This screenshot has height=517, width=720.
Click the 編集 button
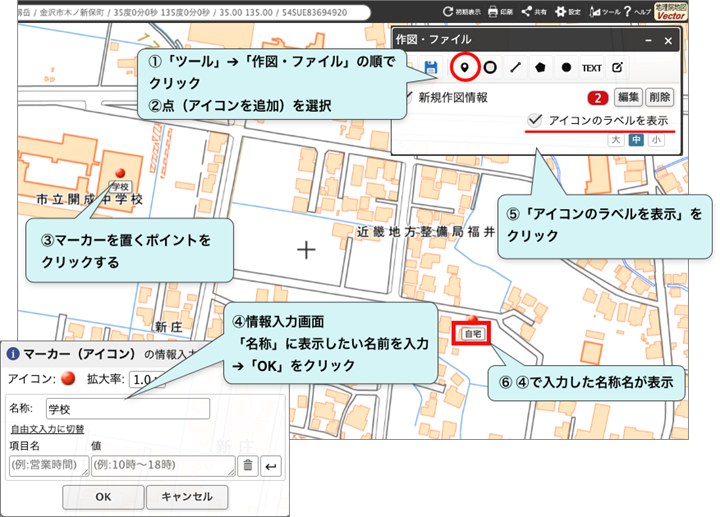click(x=627, y=97)
